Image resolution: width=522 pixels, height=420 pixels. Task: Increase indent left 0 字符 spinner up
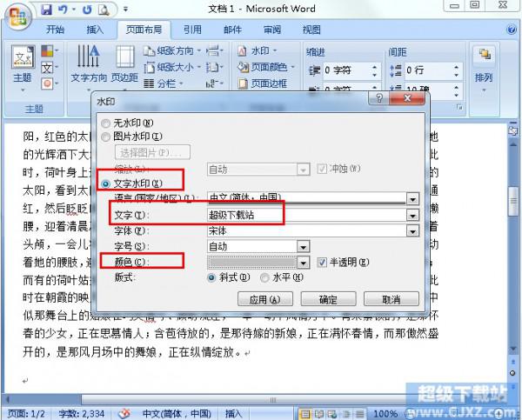coord(375,67)
